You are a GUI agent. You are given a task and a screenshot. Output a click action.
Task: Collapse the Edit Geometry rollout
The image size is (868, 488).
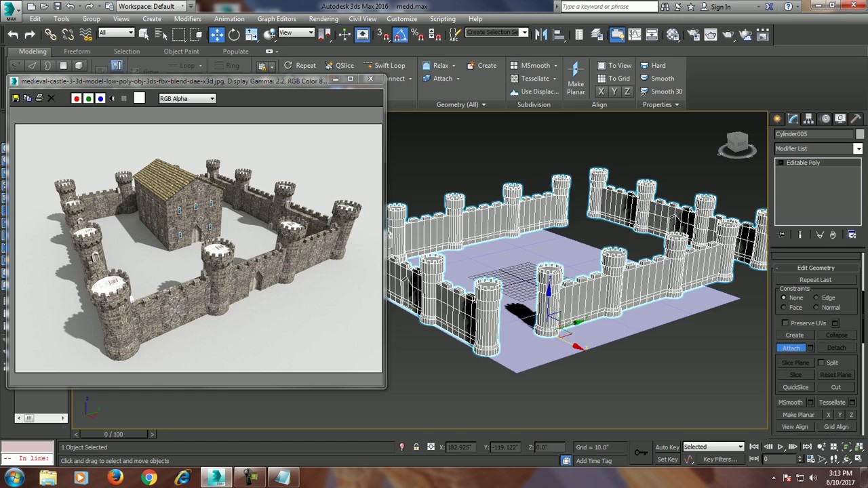coord(816,268)
